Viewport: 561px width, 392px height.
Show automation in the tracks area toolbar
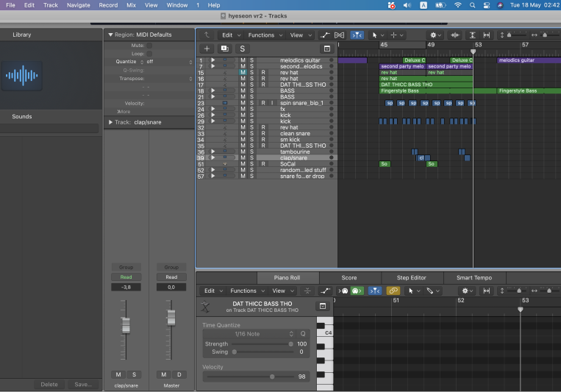pos(325,35)
